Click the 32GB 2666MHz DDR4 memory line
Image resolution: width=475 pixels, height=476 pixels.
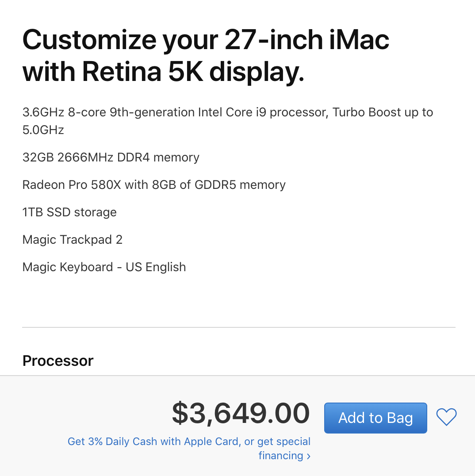pos(111,157)
